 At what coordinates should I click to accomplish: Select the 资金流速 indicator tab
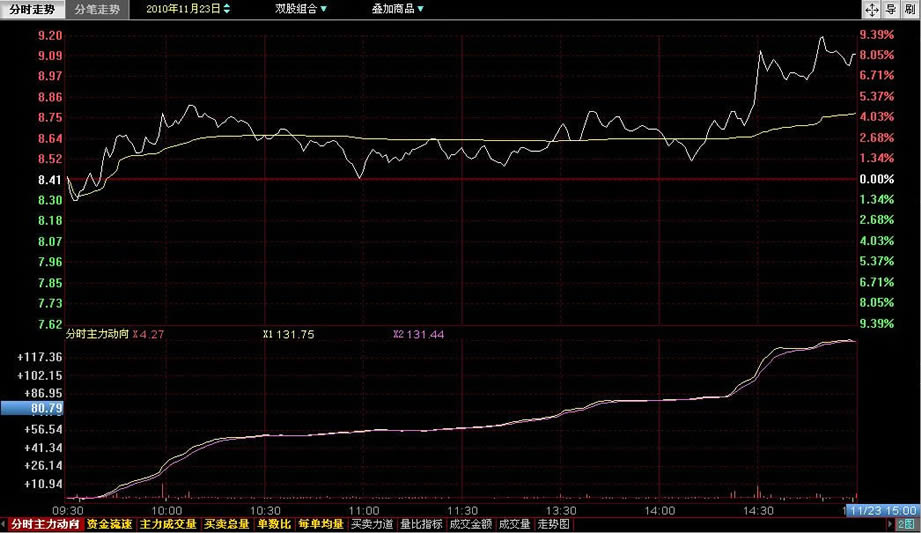108,523
